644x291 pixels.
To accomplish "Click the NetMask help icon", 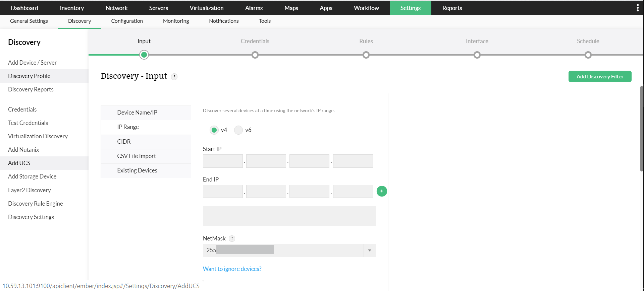I will click(x=232, y=238).
